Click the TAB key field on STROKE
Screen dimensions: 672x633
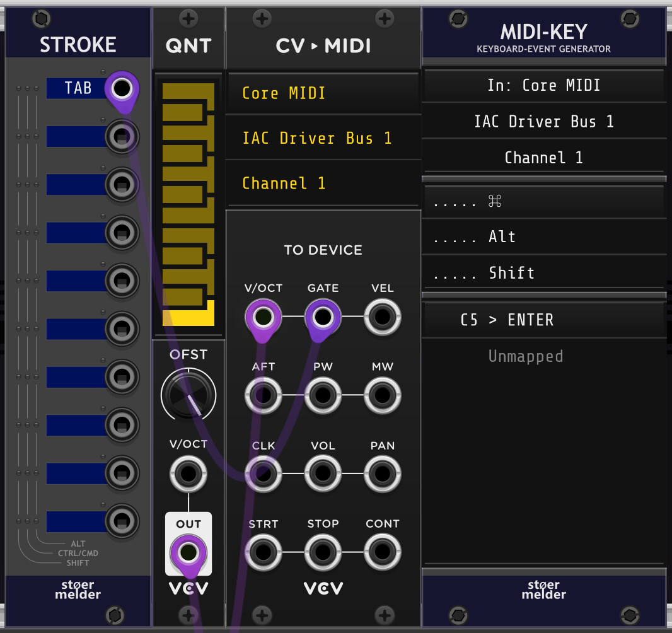pyautogui.click(x=77, y=88)
